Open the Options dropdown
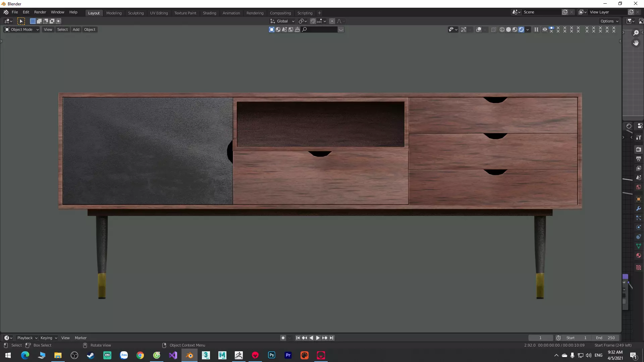644x362 pixels. (x=609, y=21)
